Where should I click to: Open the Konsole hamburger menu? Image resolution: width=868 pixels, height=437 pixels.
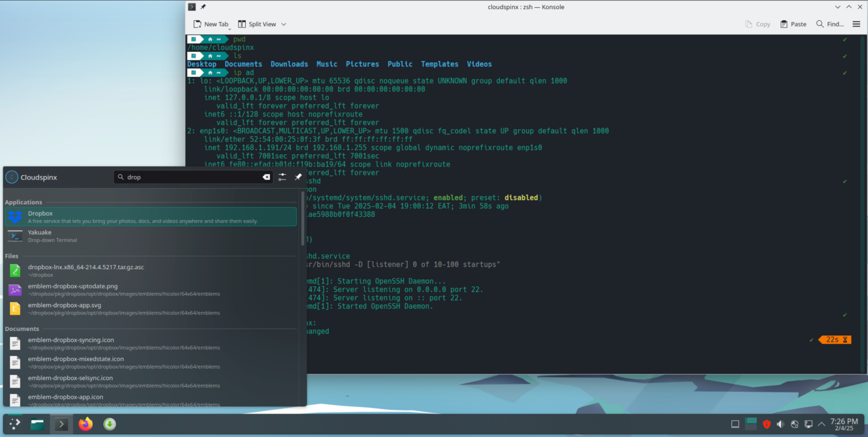pos(858,24)
